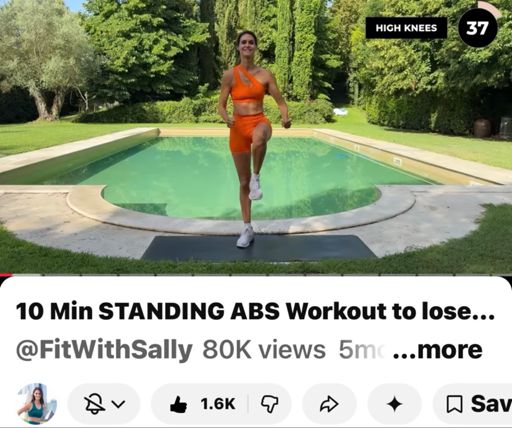Click the bookmark Save icon
The width and height of the screenshot is (512, 428).
(x=454, y=404)
